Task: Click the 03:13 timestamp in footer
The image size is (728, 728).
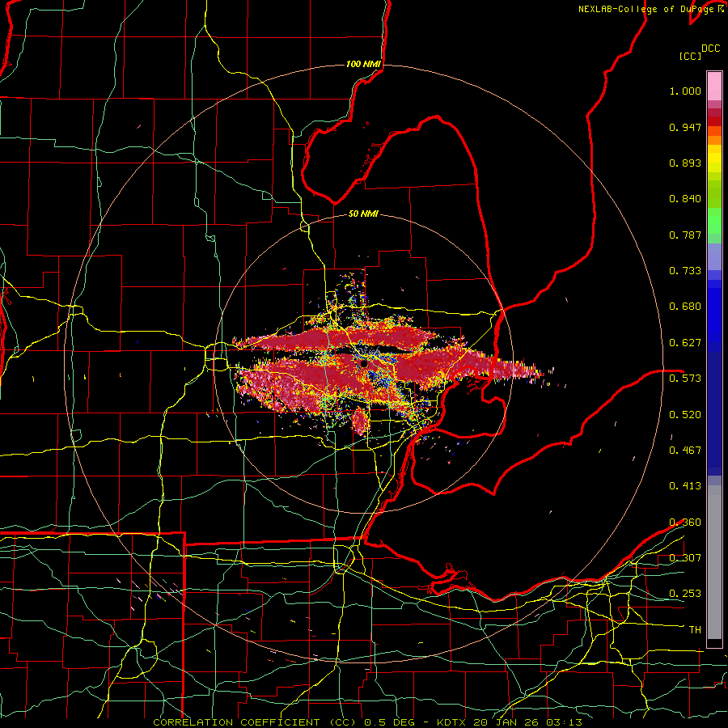Action: 565,722
